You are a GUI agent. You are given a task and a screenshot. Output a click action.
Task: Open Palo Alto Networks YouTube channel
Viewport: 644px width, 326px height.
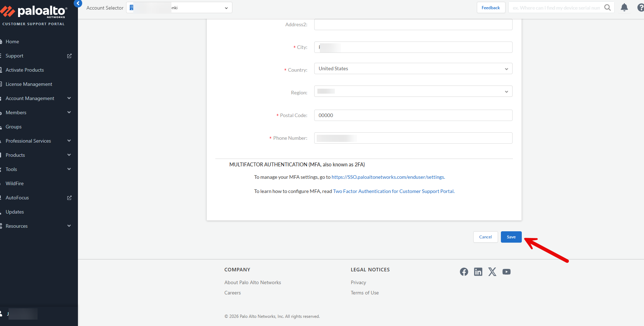point(507,272)
